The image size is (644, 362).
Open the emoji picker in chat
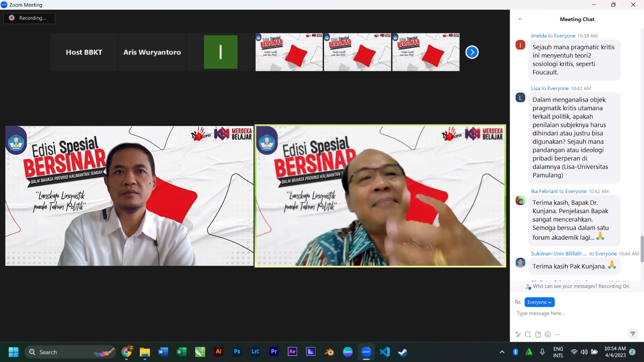pos(547,334)
